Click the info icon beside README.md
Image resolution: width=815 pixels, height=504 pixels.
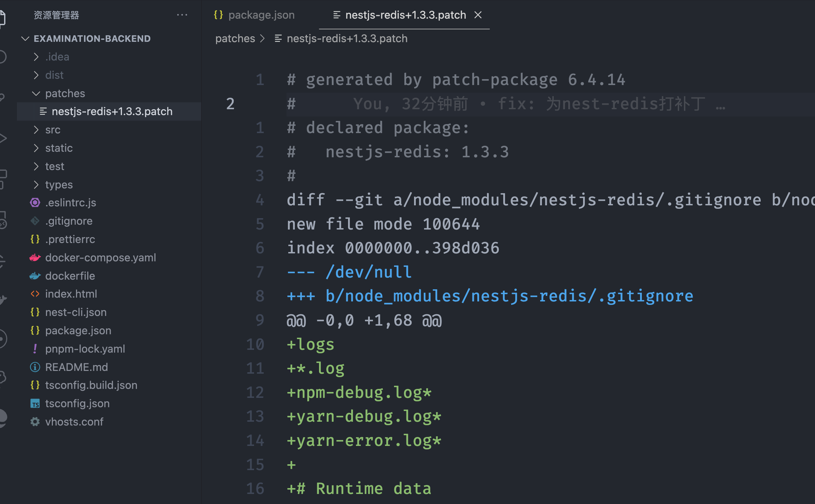[x=35, y=367]
